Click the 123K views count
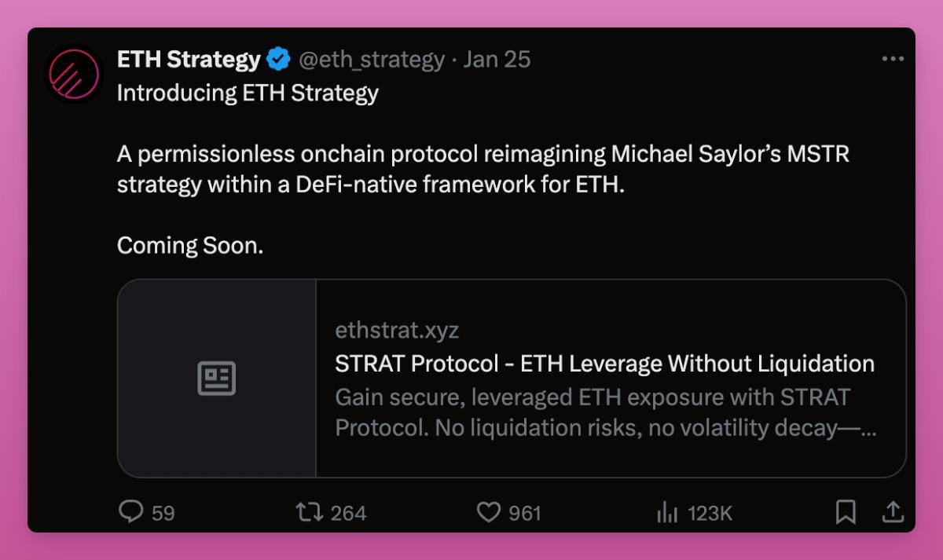Screen dimensions: 943x560 [710, 514]
